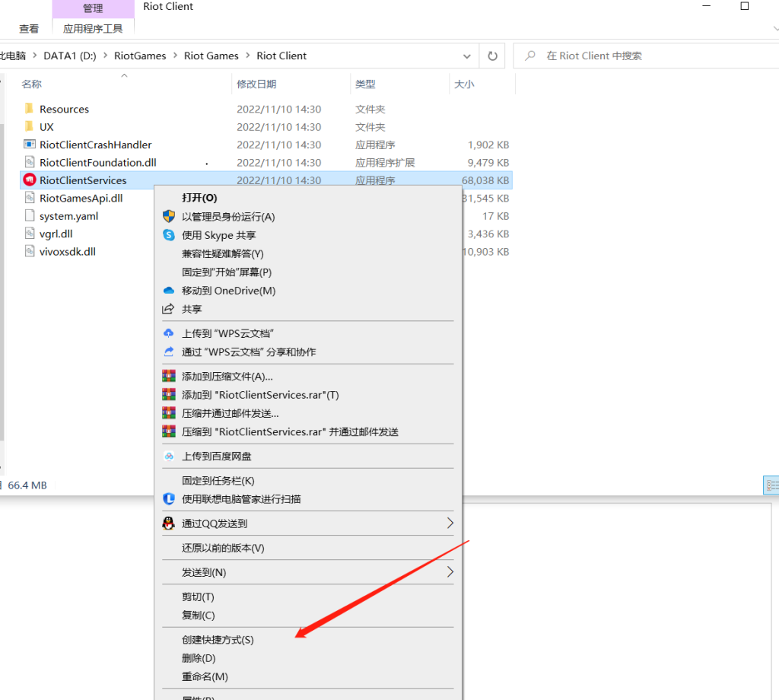Click the Baidu Netdisk icon
The image size is (779, 700).
tap(169, 456)
